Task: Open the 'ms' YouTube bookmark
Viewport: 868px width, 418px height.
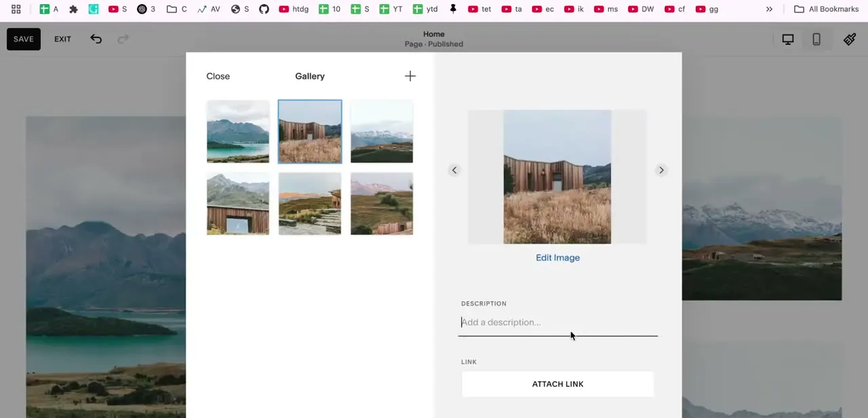Action: (x=606, y=9)
